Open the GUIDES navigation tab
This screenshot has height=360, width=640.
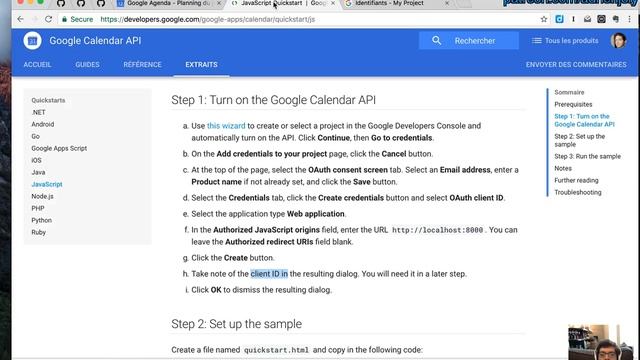pos(87,64)
